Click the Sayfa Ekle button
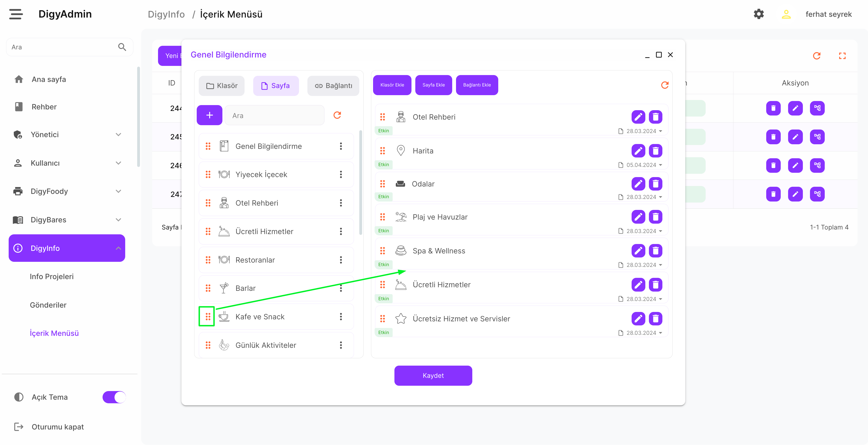The width and height of the screenshot is (868, 445). coord(433,85)
